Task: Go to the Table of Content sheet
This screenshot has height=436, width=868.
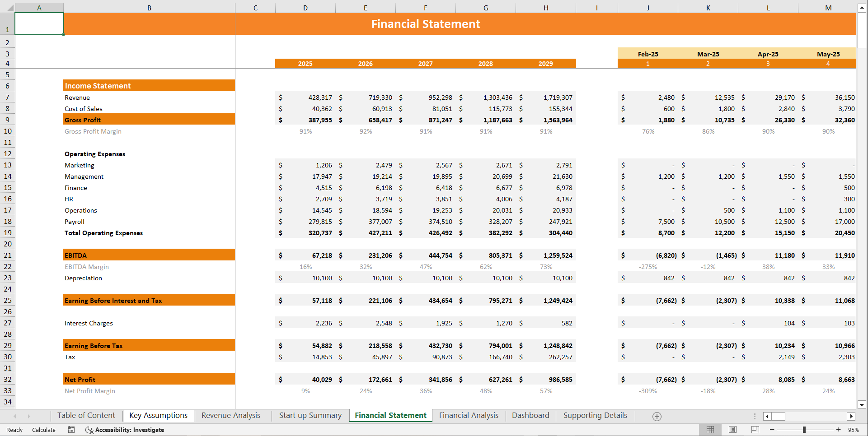Action: point(86,415)
